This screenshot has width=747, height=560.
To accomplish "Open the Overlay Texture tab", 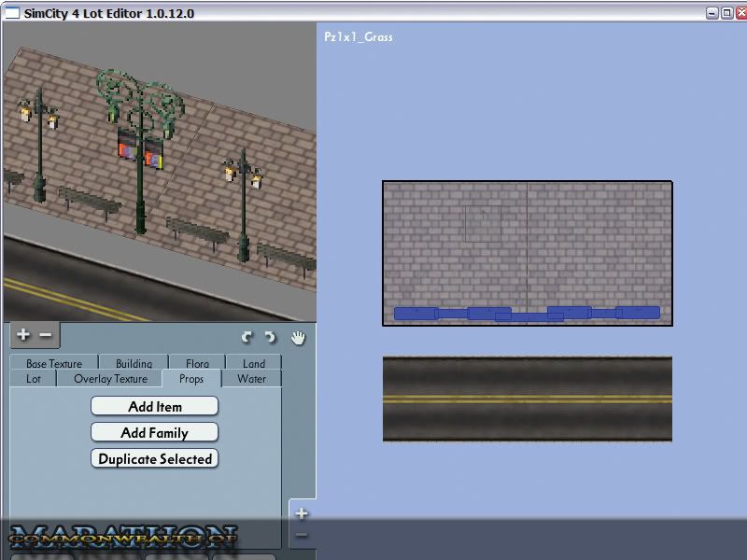I will 110,379.
